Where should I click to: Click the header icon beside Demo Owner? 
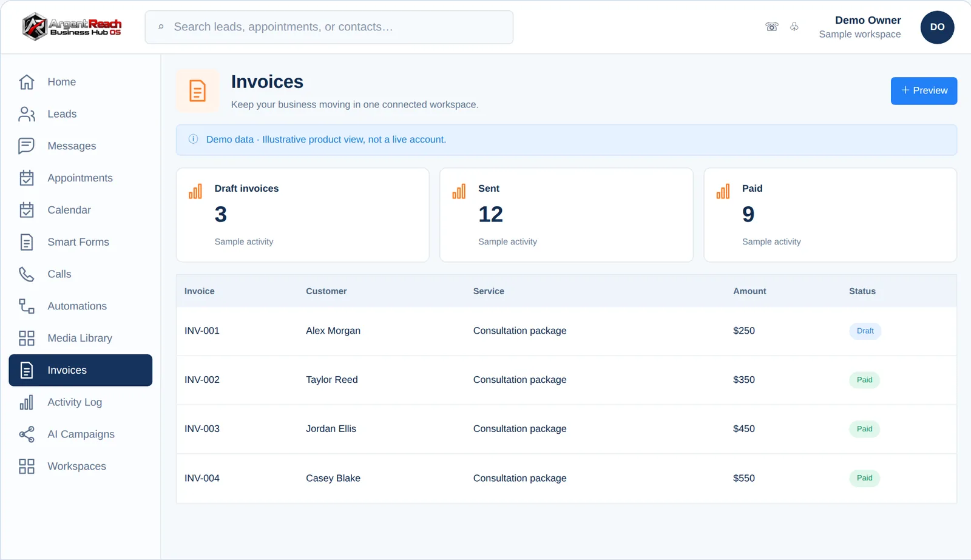click(794, 27)
